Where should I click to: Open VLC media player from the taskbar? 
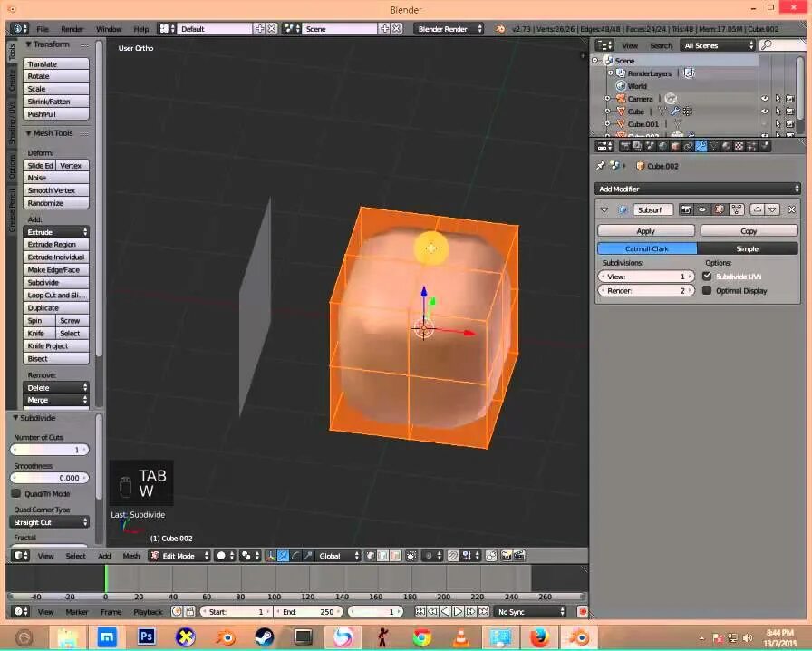tap(461, 636)
